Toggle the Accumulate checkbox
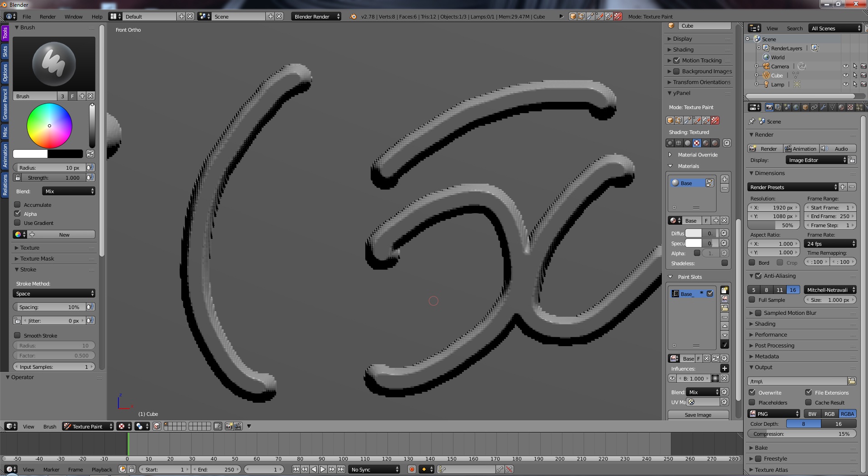This screenshot has height=476, width=868. [x=18, y=205]
